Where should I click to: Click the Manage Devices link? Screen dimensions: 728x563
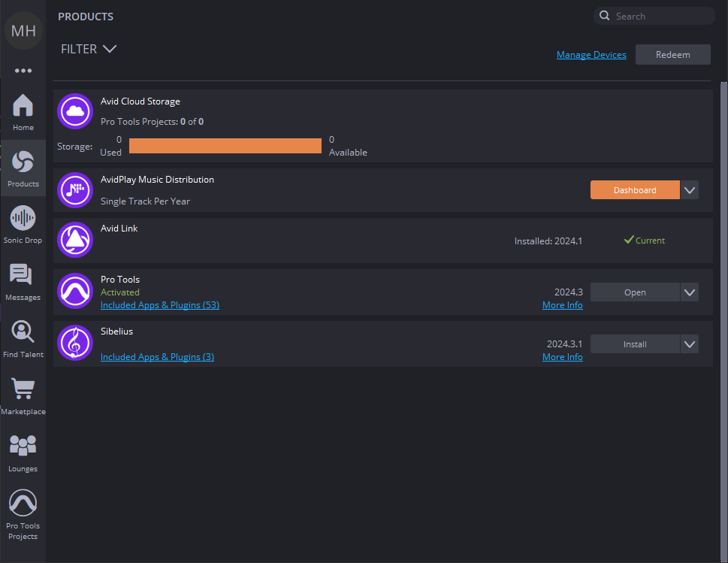point(591,55)
